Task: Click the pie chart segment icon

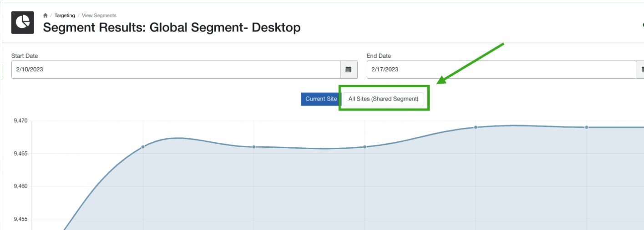Action: [x=22, y=23]
